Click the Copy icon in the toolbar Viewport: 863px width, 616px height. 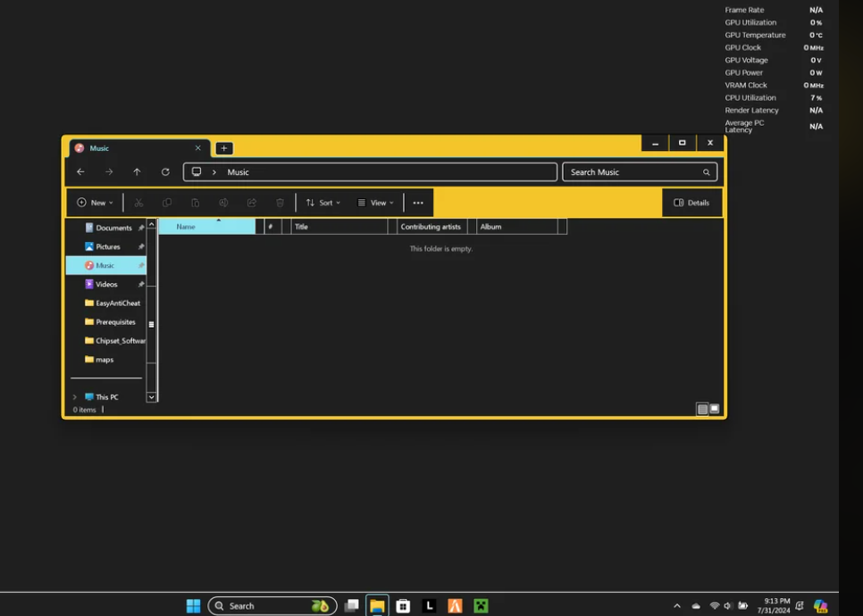[167, 203]
